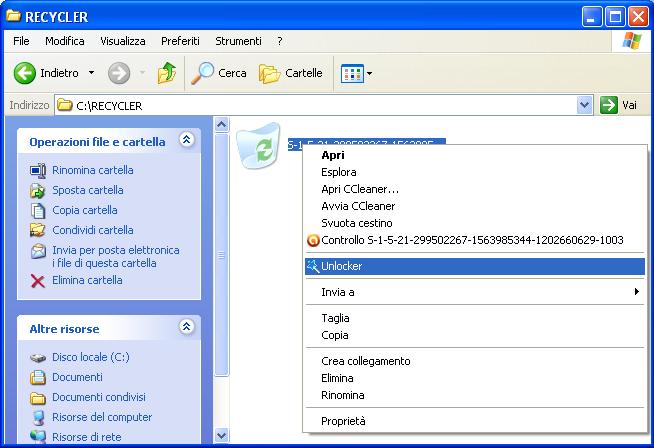Click the orange Controllo scan icon
Screen dimensions: 654x448
pyautogui.click(x=313, y=241)
